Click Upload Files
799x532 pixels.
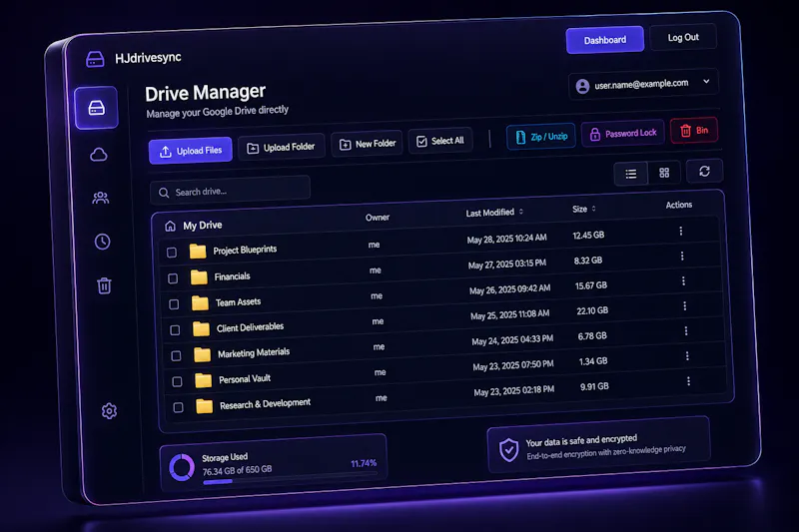point(191,151)
